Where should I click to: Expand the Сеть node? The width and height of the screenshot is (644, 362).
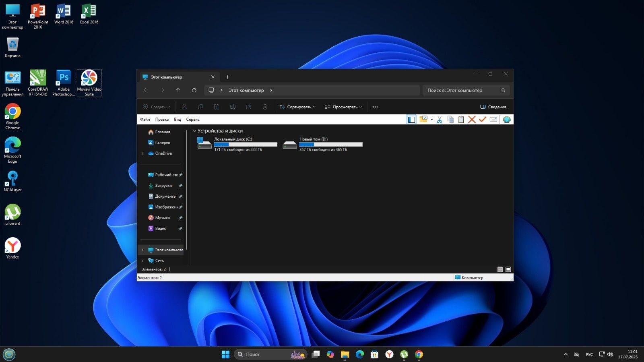tap(142, 261)
